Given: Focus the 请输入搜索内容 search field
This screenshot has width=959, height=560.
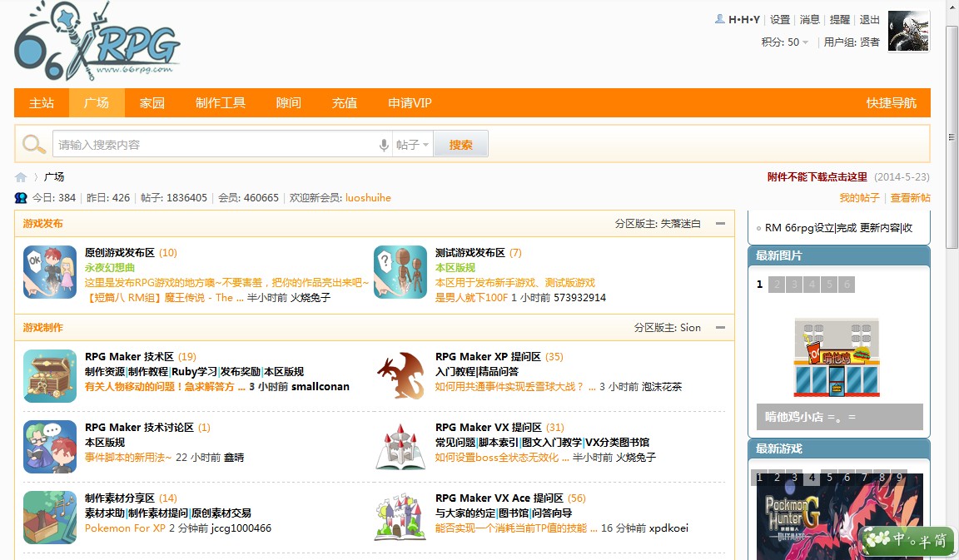Looking at the screenshot, I should pos(214,145).
